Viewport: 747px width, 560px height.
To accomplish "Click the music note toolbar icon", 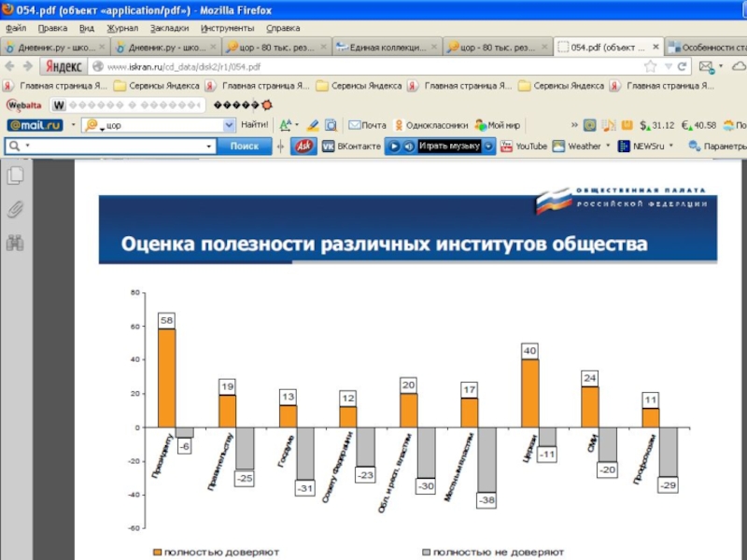I will (609, 125).
